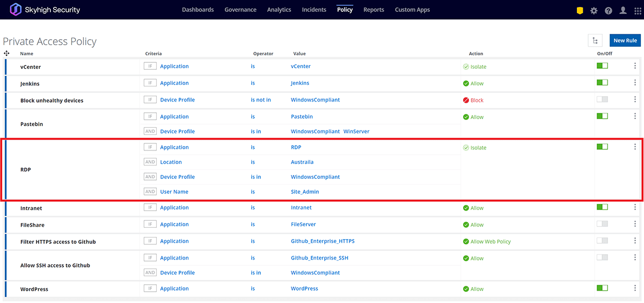Click the help question mark icon
Viewport: 644px width, 303px height.
pos(608,10)
